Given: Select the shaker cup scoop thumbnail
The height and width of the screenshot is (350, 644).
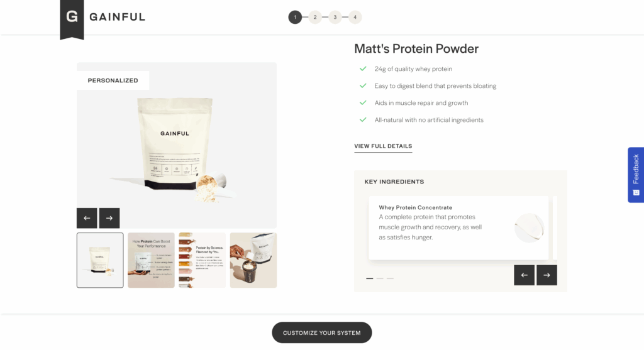Looking at the screenshot, I should [x=253, y=260].
